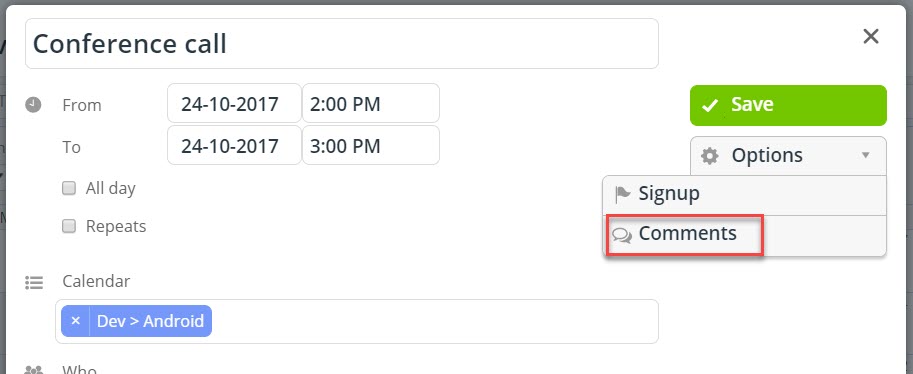
Task: Remove the Dev > Android tag with its x
Action: click(75, 321)
